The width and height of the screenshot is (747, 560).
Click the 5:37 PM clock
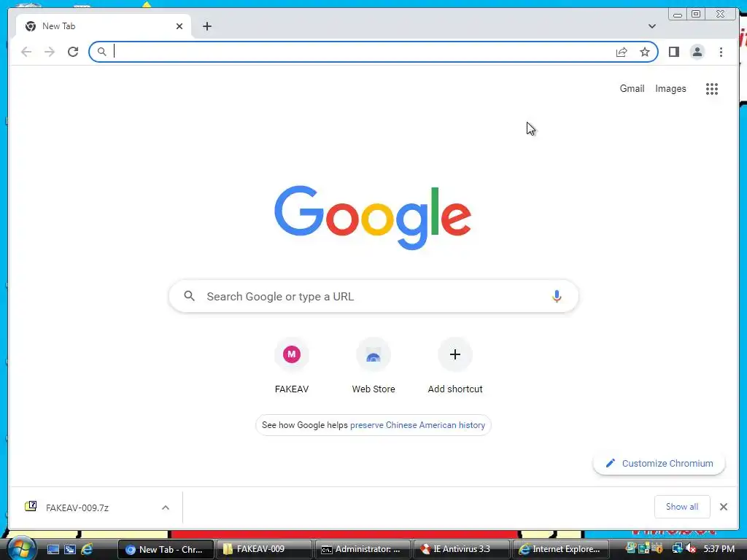tap(719, 549)
